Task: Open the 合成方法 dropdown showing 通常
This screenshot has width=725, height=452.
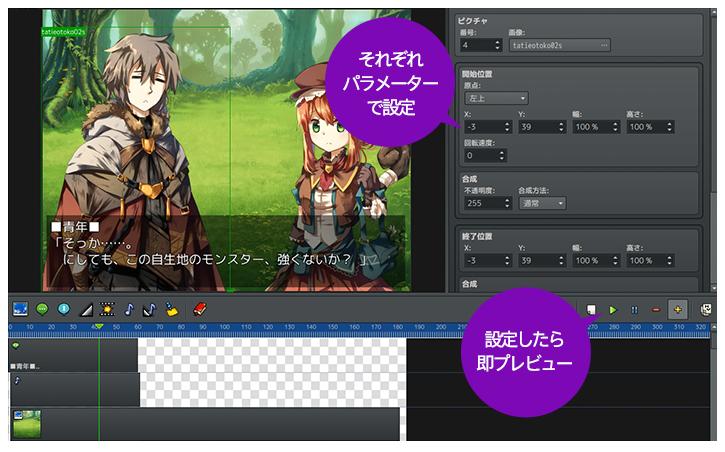Action: (542, 203)
